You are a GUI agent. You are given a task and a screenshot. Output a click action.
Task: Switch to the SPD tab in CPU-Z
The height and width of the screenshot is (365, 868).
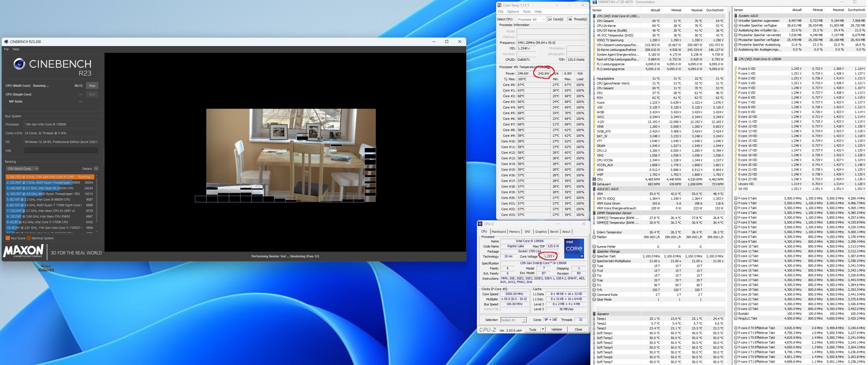tap(527, 232)
